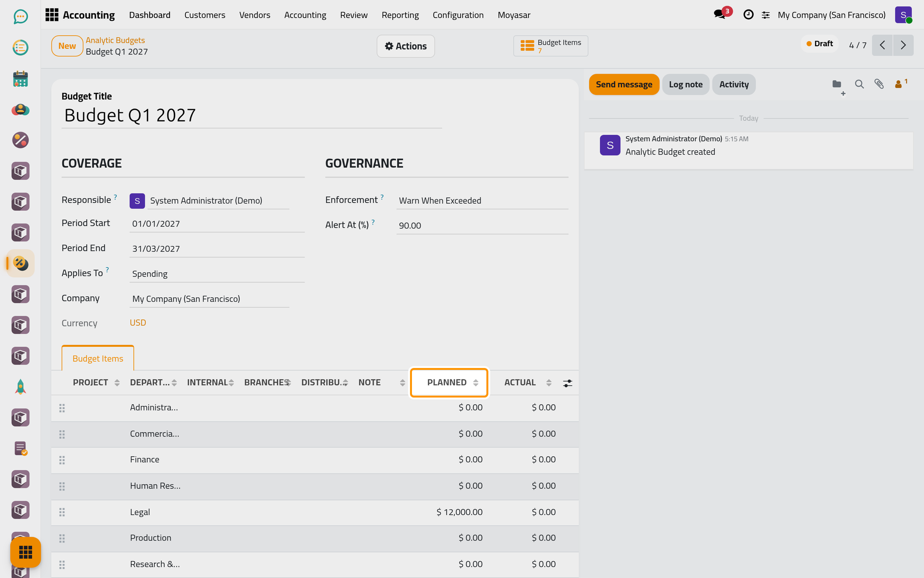The image size is (924, 578).
Task: Open the Vendors menu
Action: [x=255, y=15]
